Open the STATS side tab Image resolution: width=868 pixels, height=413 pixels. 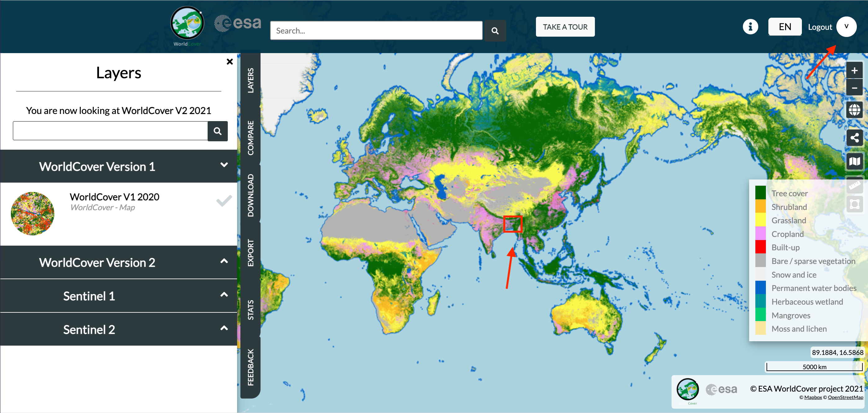pyautogui.click(x=250, y=310)
